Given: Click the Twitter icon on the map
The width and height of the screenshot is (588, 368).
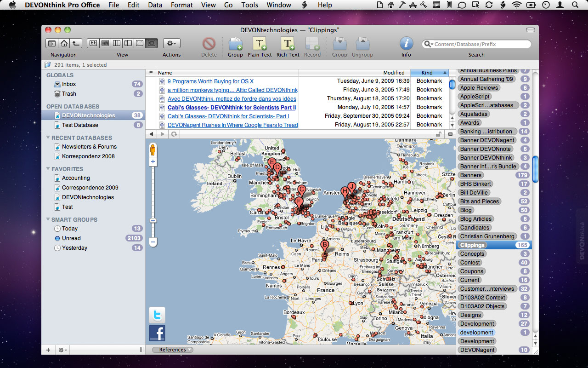Looking at the screenshot, I should (x=157, y=315).
